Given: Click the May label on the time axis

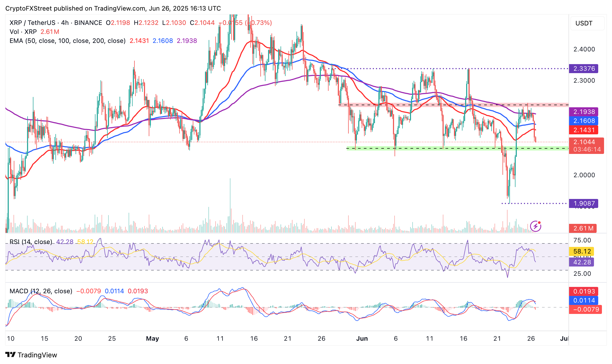Looking at the screenshot, I should click(152, 339).
